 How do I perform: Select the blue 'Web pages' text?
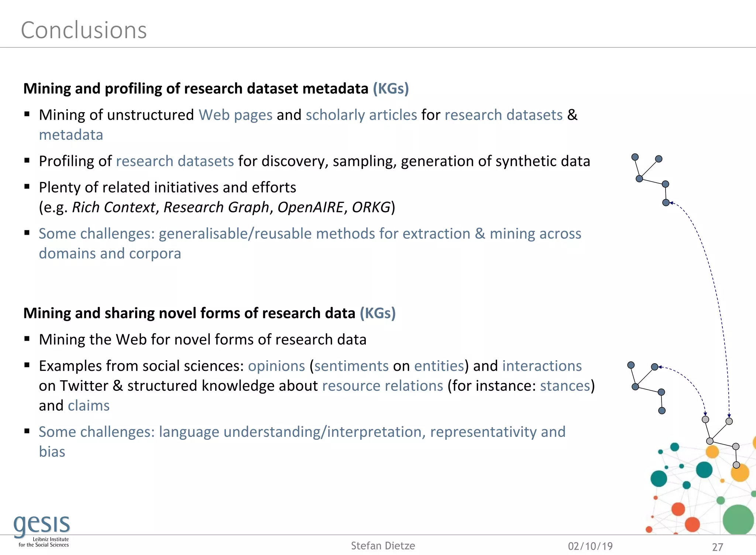pyautogui.click(x=236, y=115)
